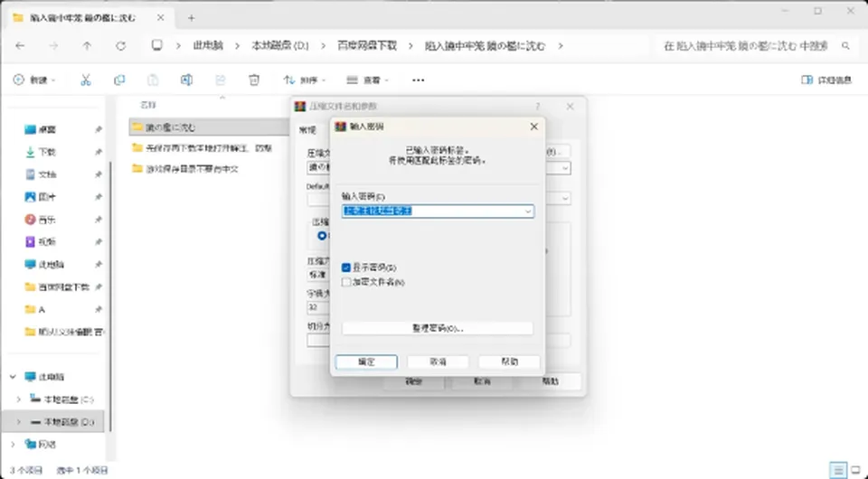Collapse the 此电脑 tree node

point(13,377)
